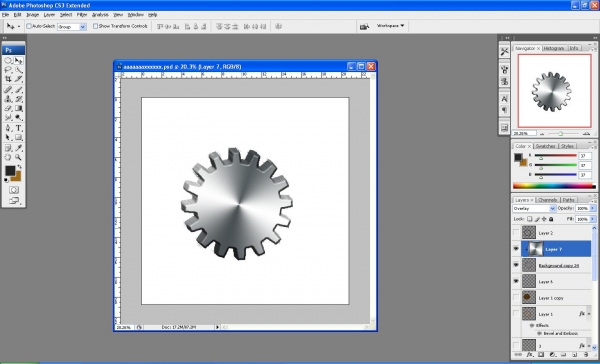Screen dimensions: 600x364
Task: Open the Layers panel options menu
Action: [x=593, y=201]
